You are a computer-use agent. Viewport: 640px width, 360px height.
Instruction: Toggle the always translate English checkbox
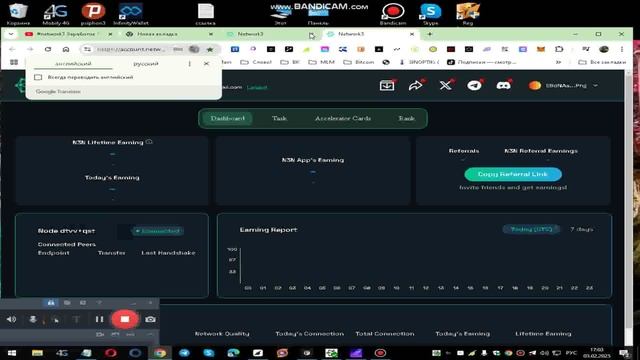38,77
